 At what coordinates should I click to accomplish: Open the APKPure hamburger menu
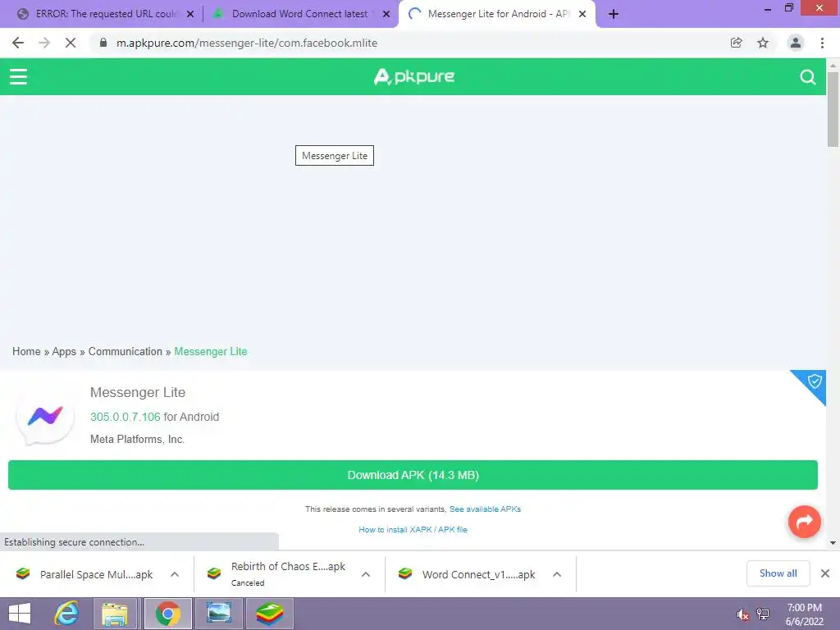click(x=18, y=76)
